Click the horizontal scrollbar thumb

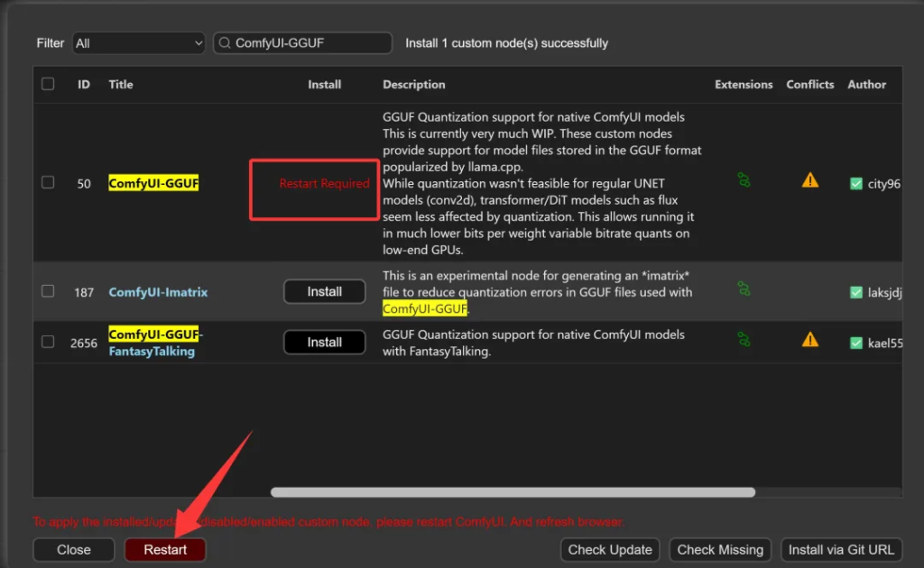tap(513, 492)
